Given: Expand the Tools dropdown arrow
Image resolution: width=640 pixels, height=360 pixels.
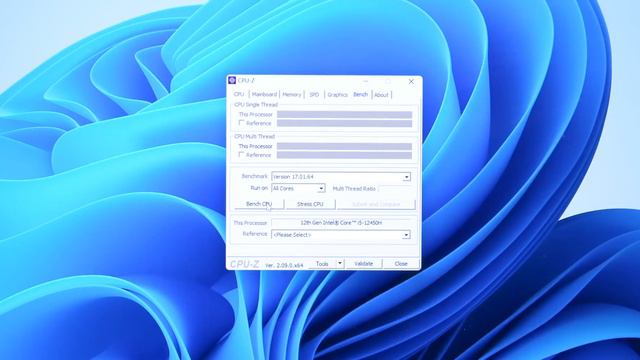Looking at the screenshot, I should tap(340, 264).
